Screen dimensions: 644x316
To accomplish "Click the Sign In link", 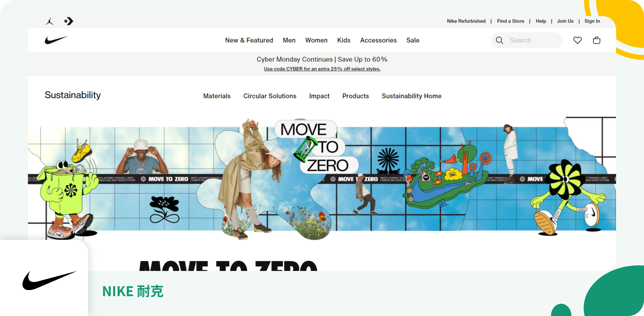I will point(592,21).
